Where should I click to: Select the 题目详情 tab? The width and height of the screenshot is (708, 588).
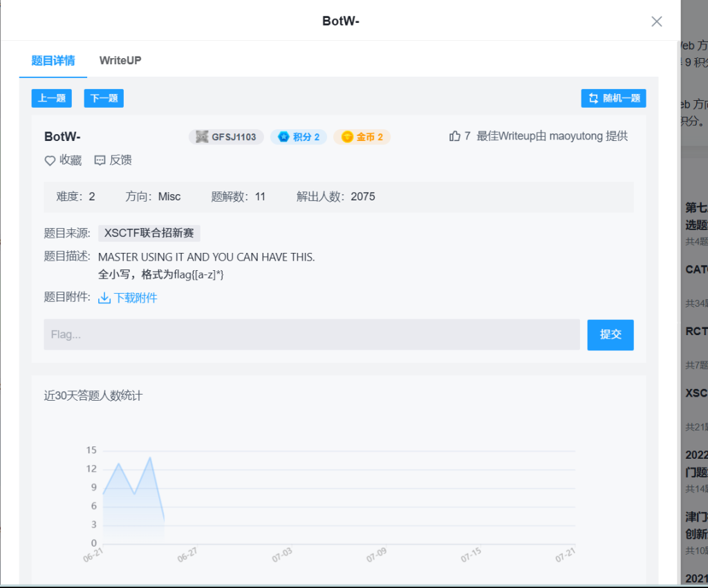(53, 60)
